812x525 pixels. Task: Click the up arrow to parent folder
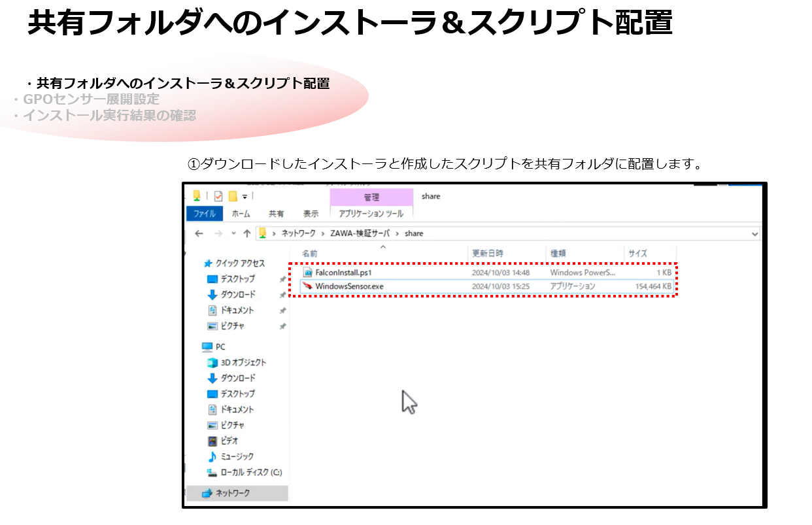click(247, 233)
